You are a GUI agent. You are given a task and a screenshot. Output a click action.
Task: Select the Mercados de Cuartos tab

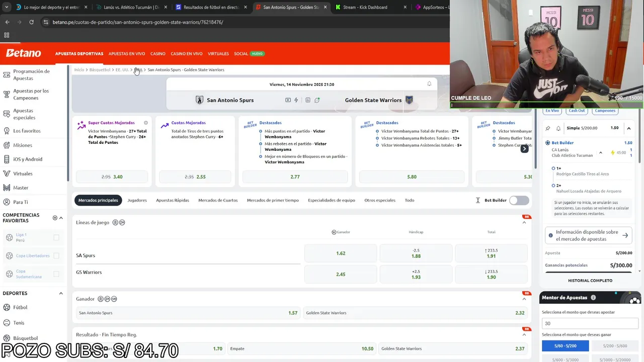tap(218, 200)
